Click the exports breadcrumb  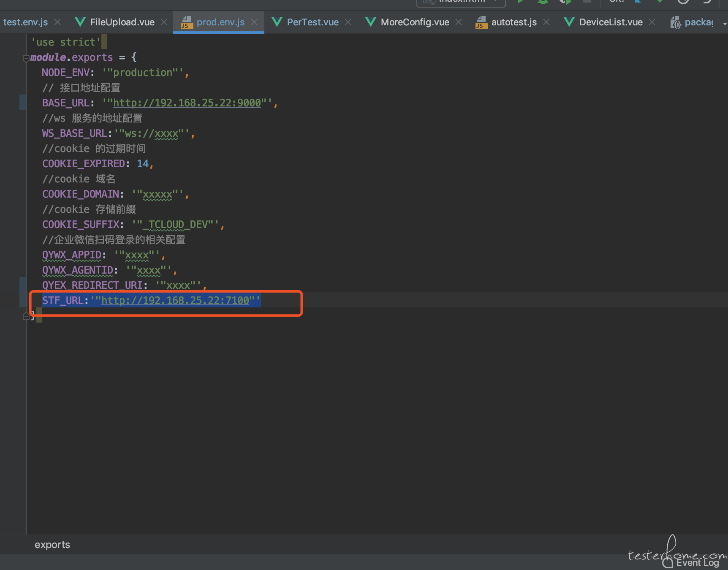point(52,545)
